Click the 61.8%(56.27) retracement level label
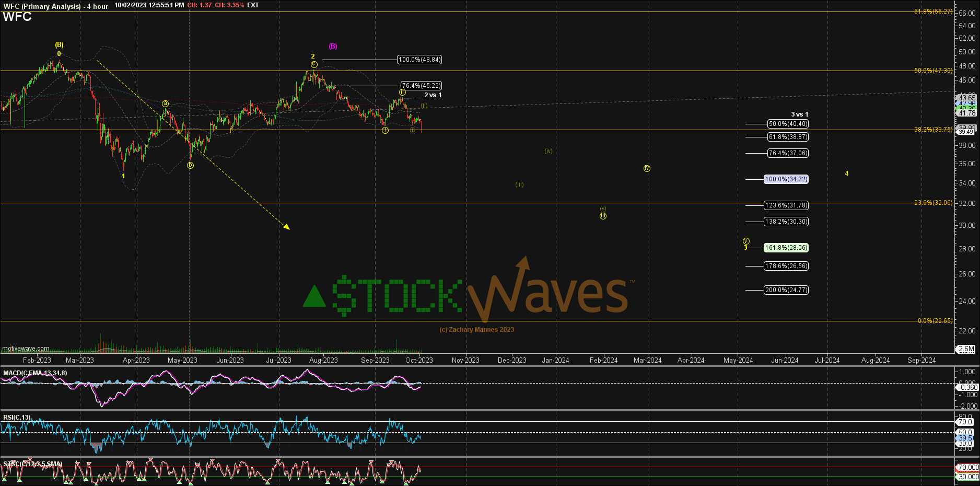980x486 pixels. (934, 11)
